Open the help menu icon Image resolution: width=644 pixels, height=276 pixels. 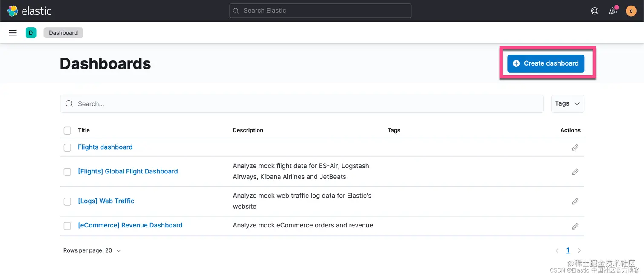click(x=595, y=11)
